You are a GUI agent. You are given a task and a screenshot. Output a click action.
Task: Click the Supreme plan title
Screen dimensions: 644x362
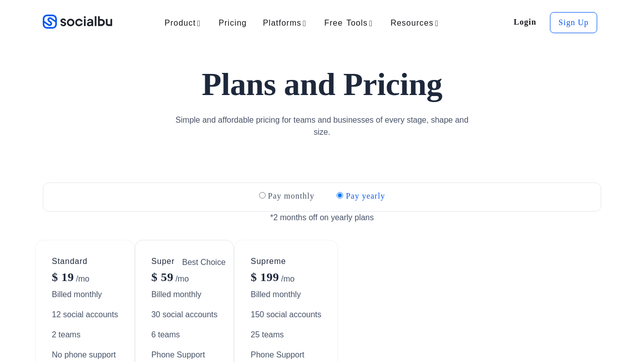(x=268, y=261)
